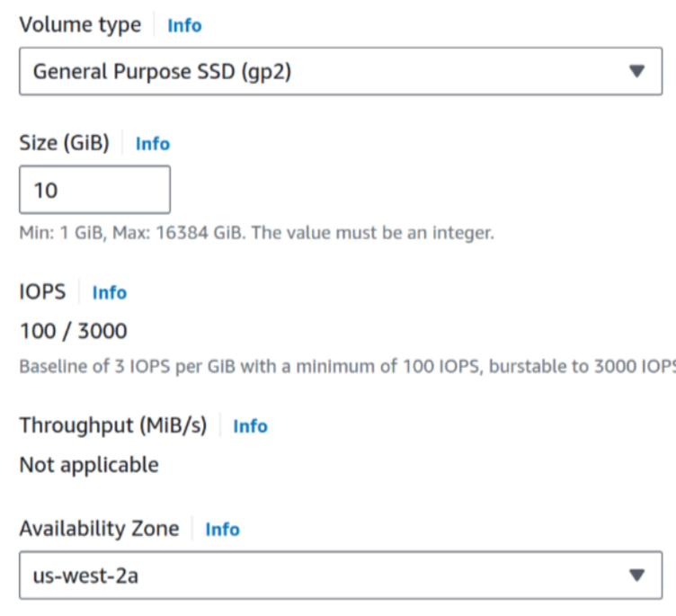The image size is (676, 616).
Task: Click the Info link beside Volume type
Action: (184, 26)
